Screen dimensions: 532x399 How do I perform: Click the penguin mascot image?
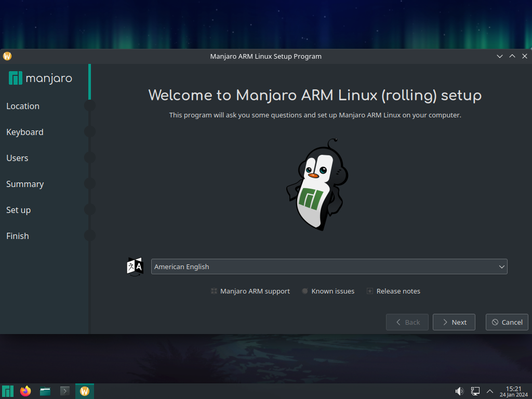317,184
